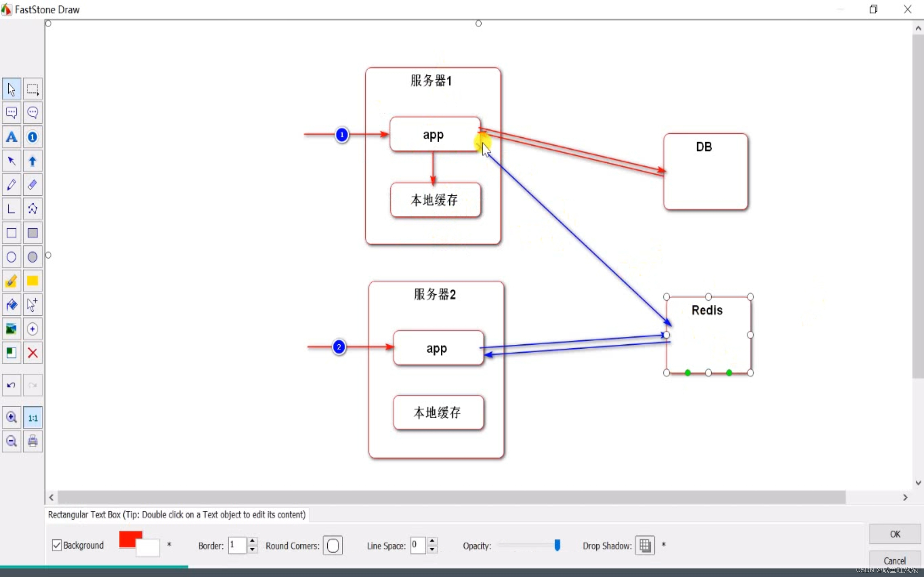Pick the numbered step marker tool
924x577 pixels.
click(32, 137)
